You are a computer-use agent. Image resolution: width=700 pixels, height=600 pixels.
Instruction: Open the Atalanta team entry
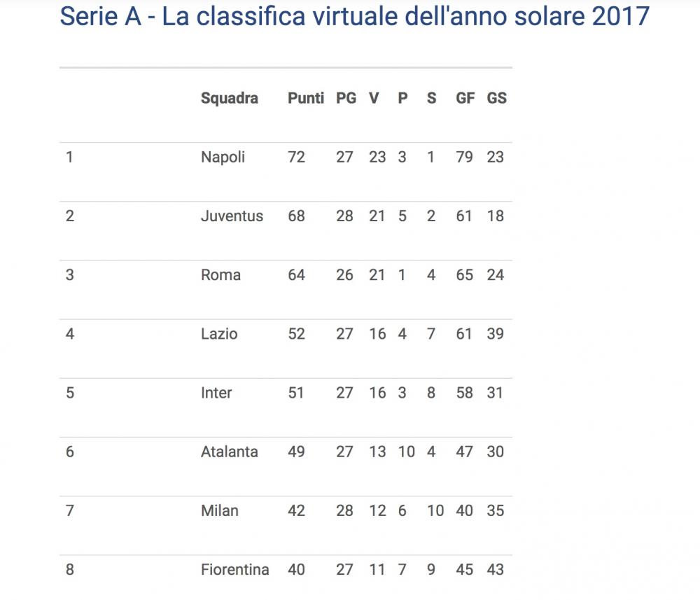pyautogui.click(x=229, y=452)
